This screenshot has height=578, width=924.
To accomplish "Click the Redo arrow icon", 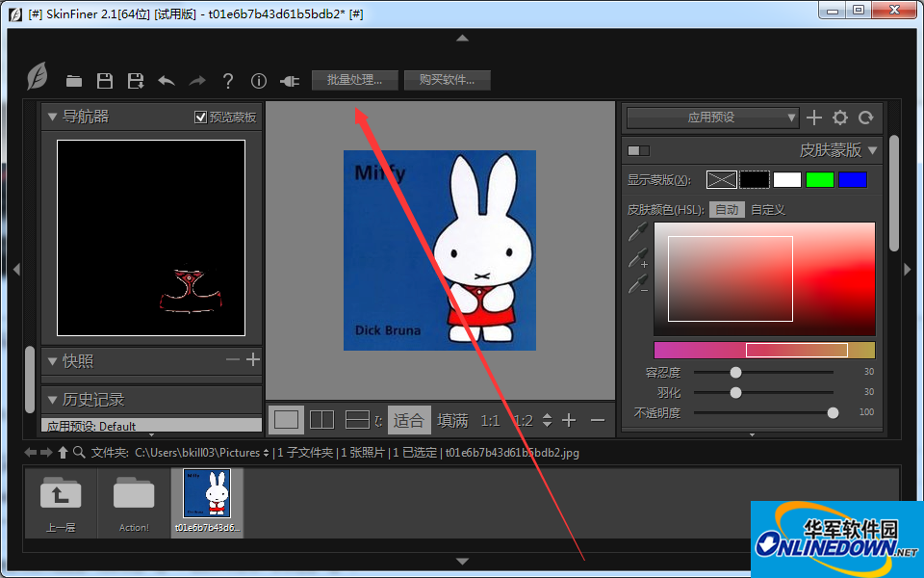I will coord(196,81).
